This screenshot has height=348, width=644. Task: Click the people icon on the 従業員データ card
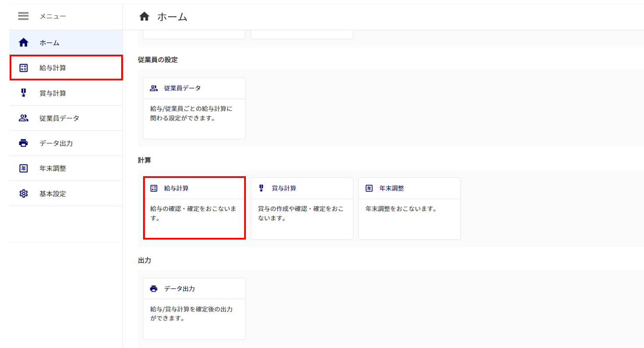point(154,88)
